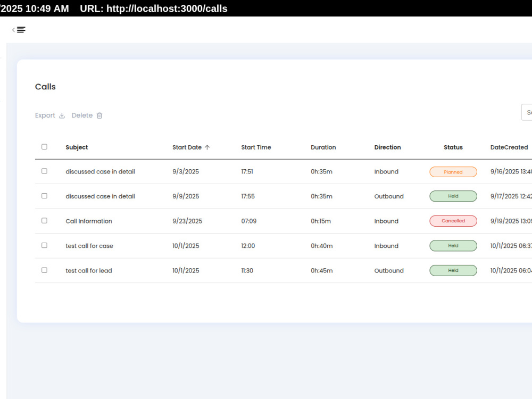Sort by the DateCreated column header
The width and height of the screenshot is (532, 399).
[x=509, y=147]
